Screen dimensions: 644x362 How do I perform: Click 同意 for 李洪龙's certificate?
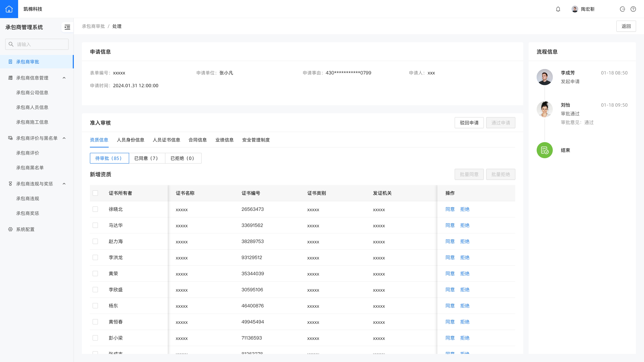(x=450, y=258)
